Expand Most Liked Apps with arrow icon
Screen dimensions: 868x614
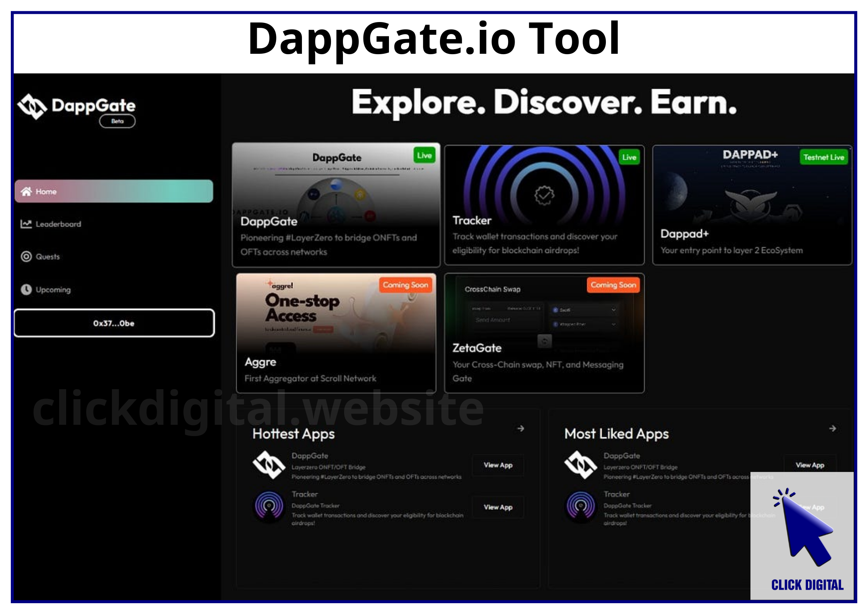pyautogui.click(x=832, y=428)
